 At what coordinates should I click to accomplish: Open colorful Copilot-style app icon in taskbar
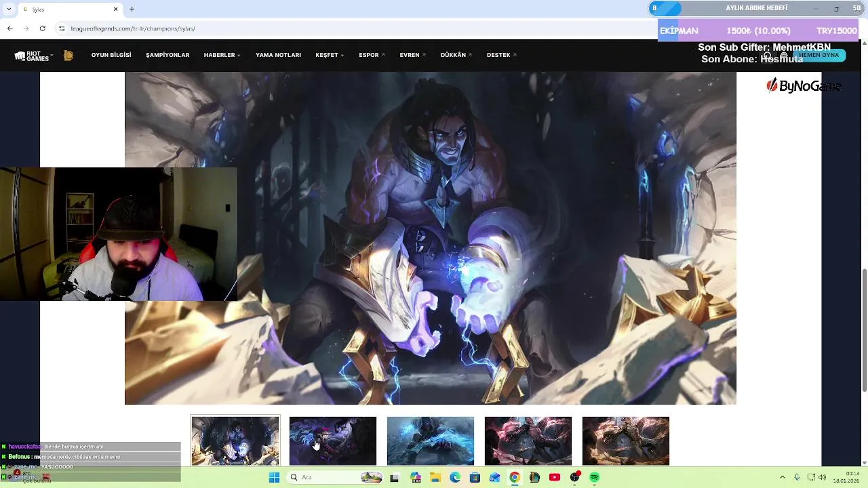coord(415,477)
